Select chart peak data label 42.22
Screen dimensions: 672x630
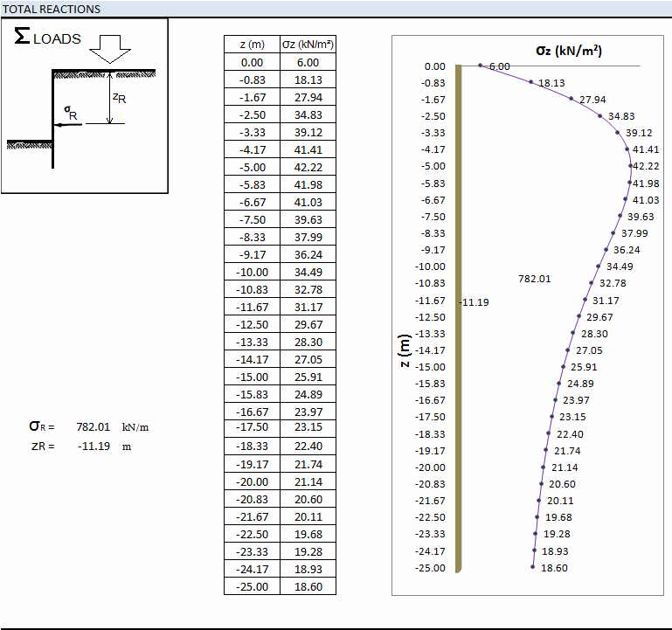[646, 166]
